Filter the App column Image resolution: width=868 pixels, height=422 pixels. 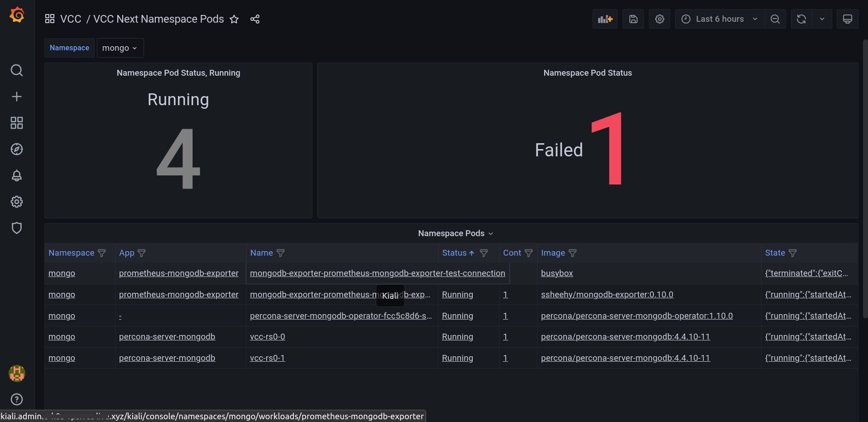pos(142,253)
